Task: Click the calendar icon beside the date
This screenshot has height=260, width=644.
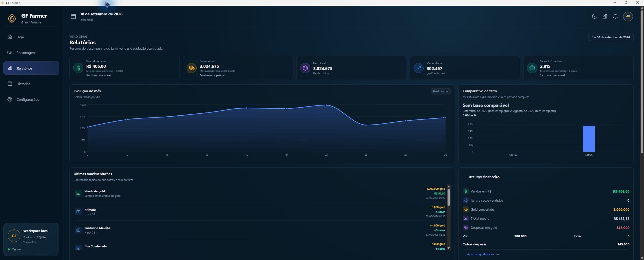Action: 73,16
